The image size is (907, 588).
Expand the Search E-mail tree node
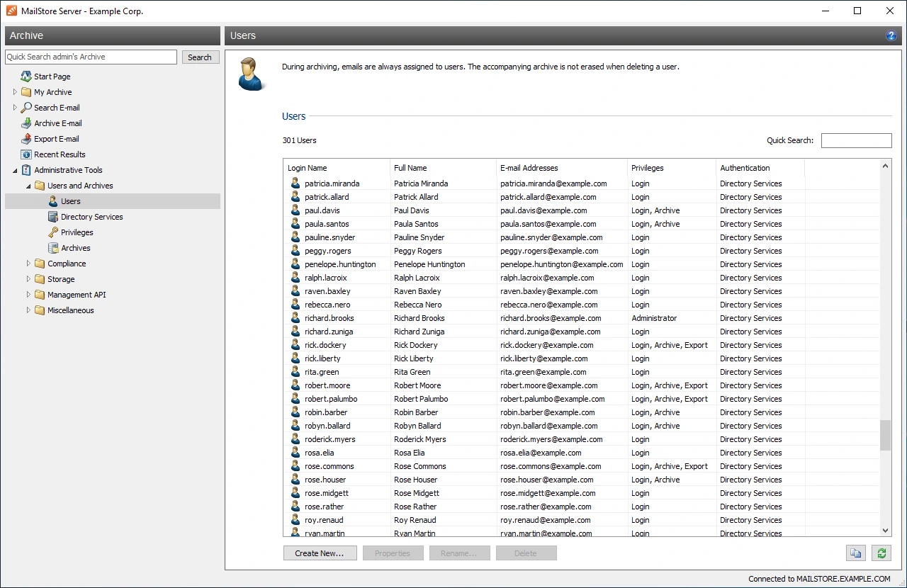15,108
